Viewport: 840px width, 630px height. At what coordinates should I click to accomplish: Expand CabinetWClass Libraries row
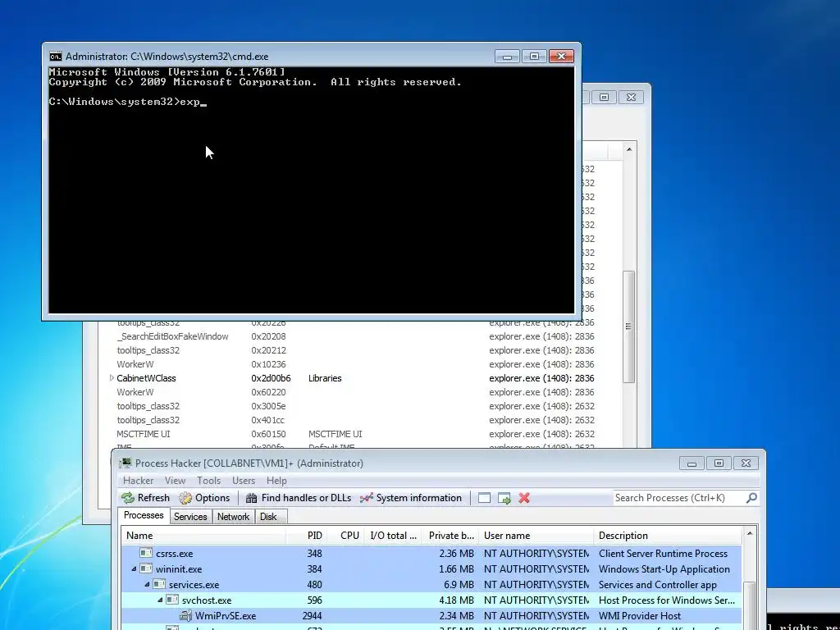tap(112, 377)
